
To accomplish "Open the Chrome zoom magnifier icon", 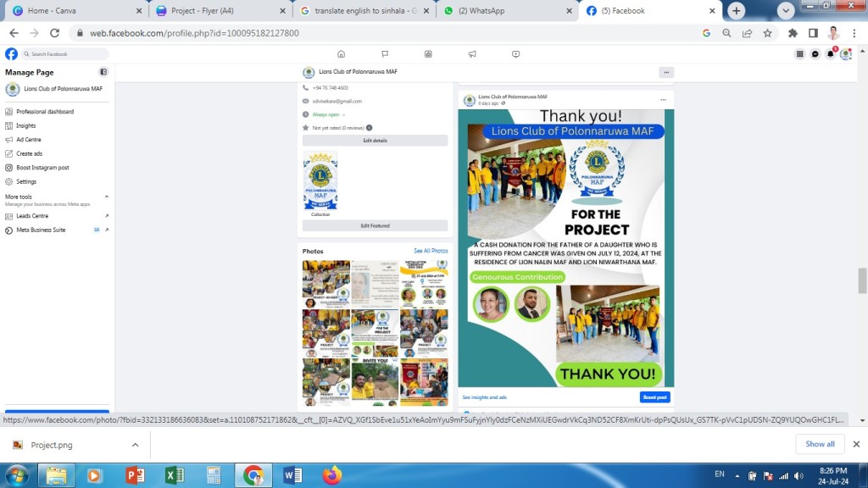I will tap(726, 33).
